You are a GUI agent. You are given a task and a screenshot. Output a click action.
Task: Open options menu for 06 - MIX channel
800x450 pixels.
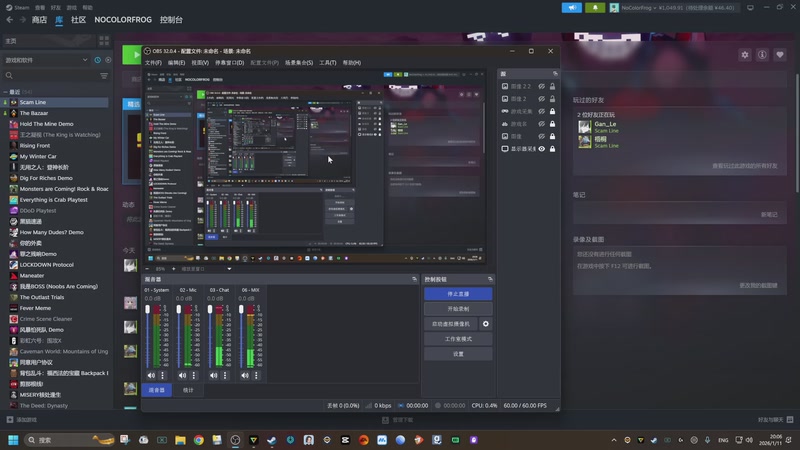[256, 376]
